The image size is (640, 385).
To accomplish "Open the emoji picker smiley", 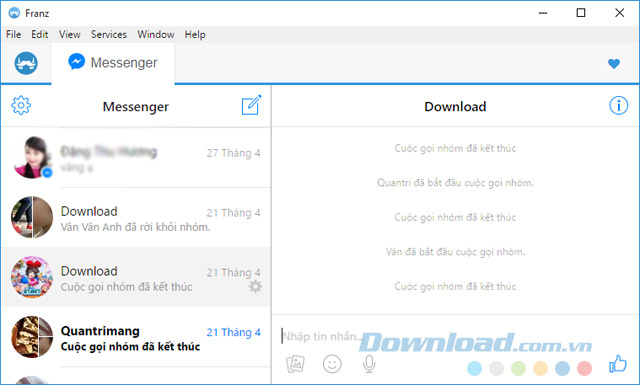I will click(x=332, y=364).
